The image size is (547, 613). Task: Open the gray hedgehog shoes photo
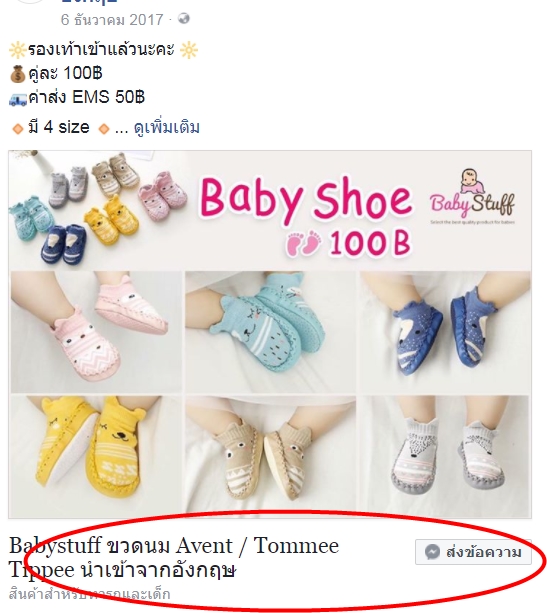click(445, 455)
